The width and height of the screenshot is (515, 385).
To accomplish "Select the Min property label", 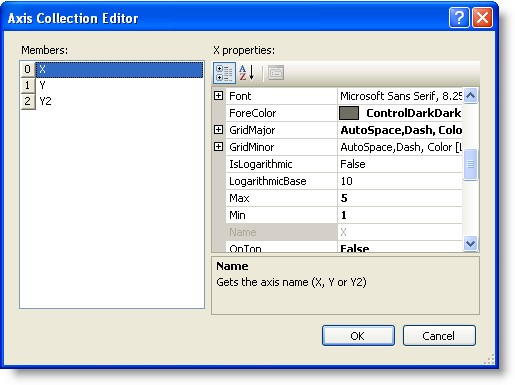I will [237, 215].
